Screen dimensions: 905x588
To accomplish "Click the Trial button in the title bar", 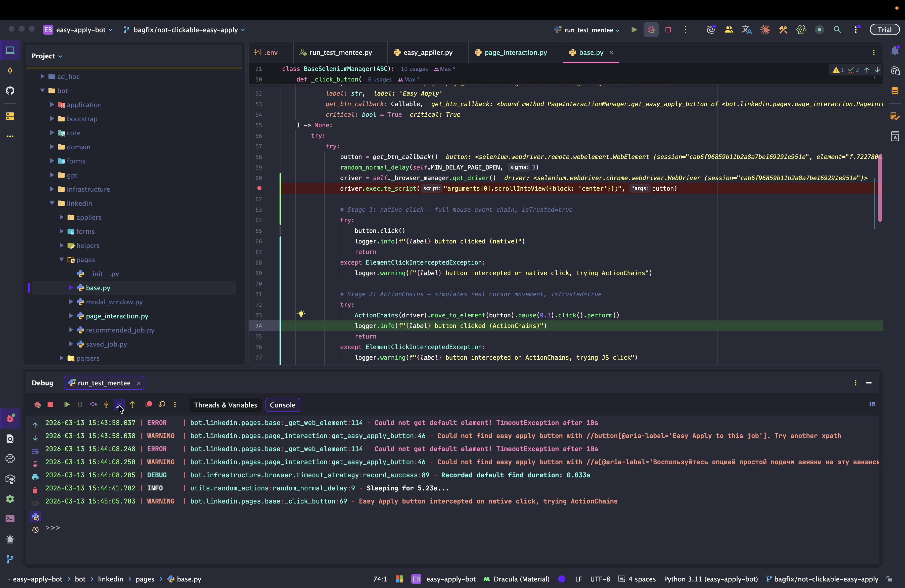I will click(884, 30).
